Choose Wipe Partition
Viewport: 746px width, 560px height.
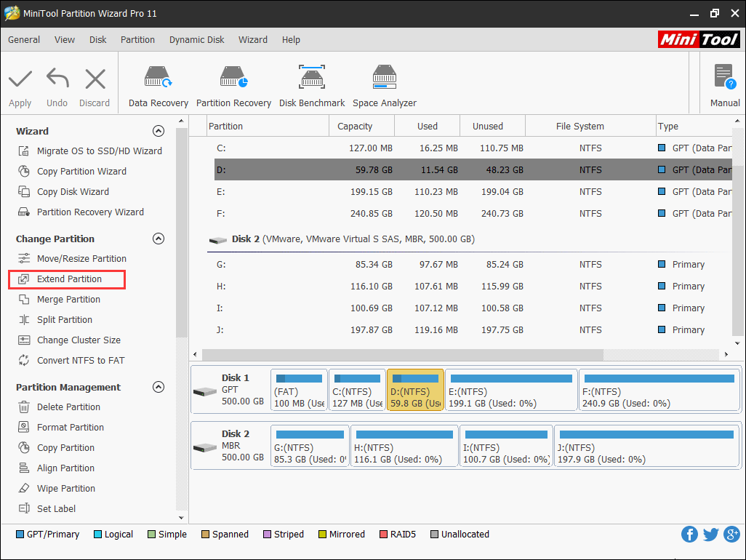point(57,489)
